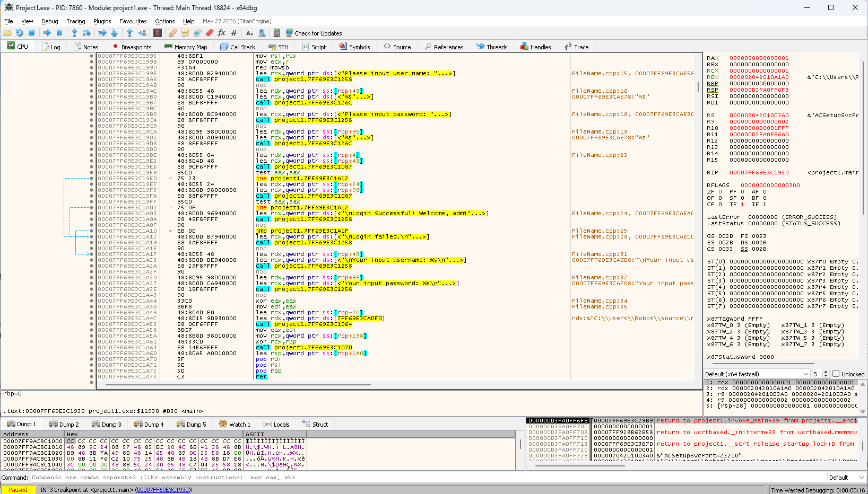Open command type dropdown labeled Default
This screenshot has height=494, width=868.
[848, 478]
